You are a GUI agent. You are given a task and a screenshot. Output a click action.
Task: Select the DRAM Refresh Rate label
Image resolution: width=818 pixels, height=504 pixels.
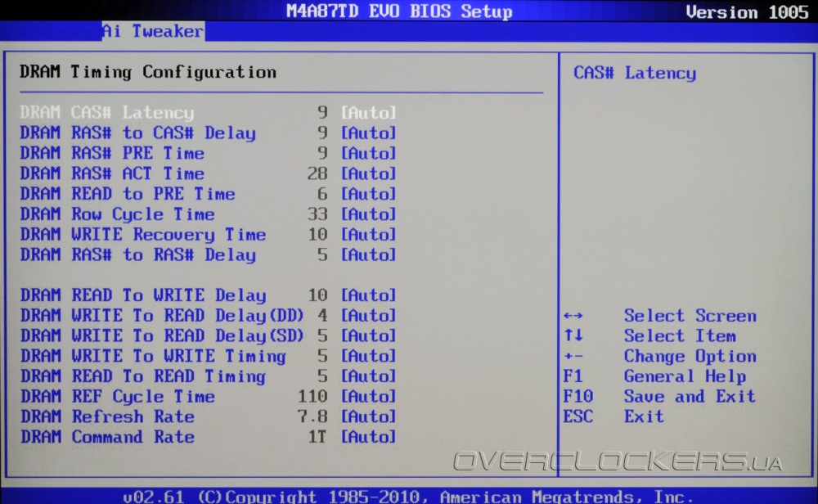107,416
